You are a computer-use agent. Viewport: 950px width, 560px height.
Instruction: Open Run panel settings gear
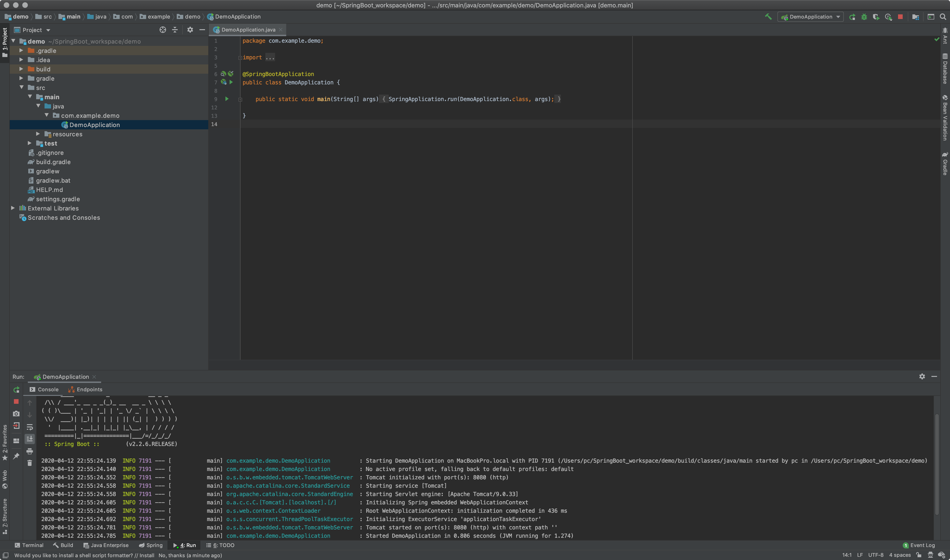(x=922, y=376)
